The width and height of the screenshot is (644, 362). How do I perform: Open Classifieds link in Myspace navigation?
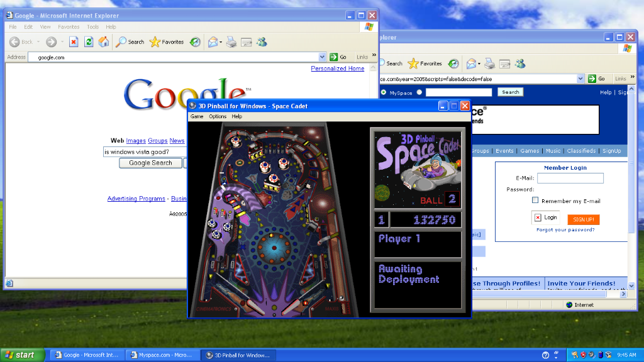[x=581, y=151]
